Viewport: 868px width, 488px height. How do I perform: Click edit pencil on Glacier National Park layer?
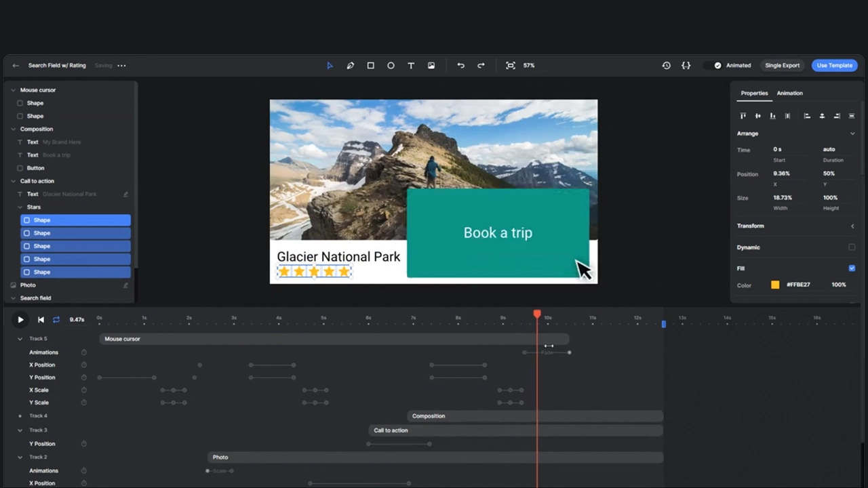point(125,195)
